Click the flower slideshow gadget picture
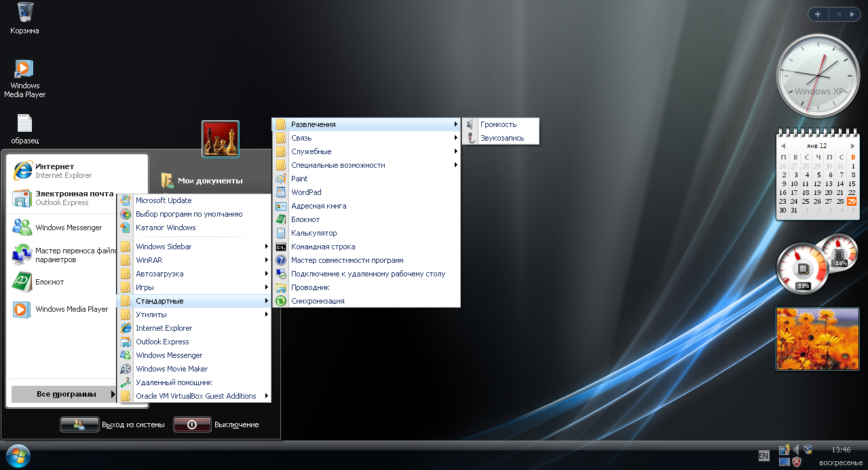868x470 pixels. point(817,338)
